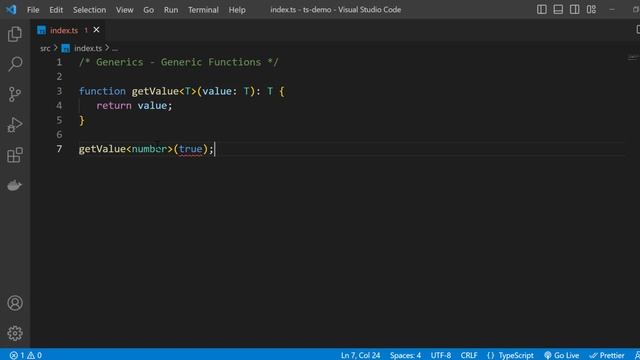640x360 pixels.
Task: Open the Run and Debug view
Action: [15, 125]
